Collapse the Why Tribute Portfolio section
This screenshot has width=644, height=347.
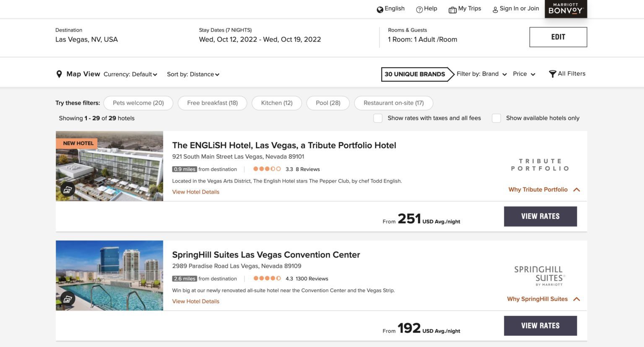[576, 189]
